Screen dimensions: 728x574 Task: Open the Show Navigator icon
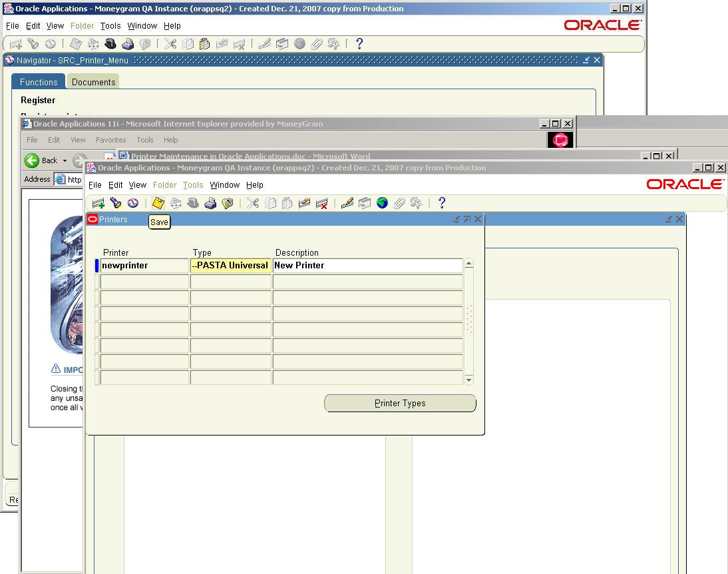click(132, 203)
